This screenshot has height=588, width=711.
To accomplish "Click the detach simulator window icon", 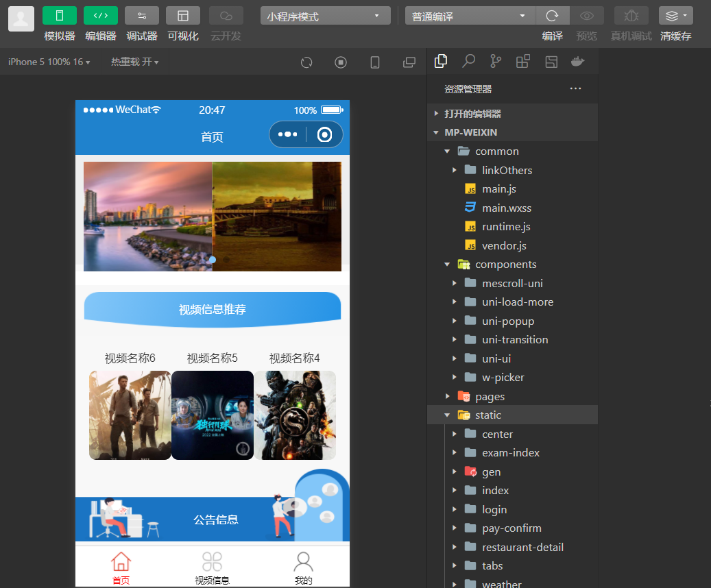I will point(409,62).
